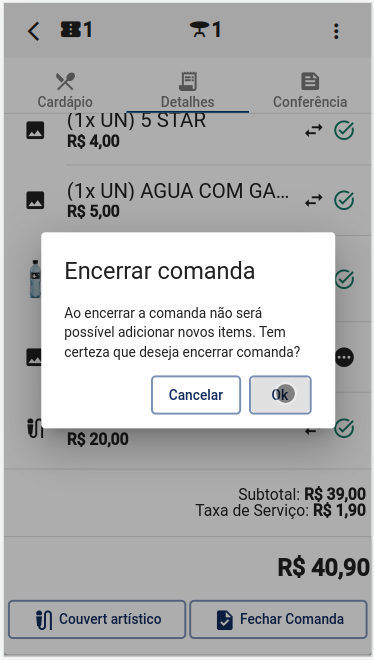This screenshot has height=660, width=374.
Task: Click transfer arrows for AGUA COM GAS item
Action: [314, 200]
